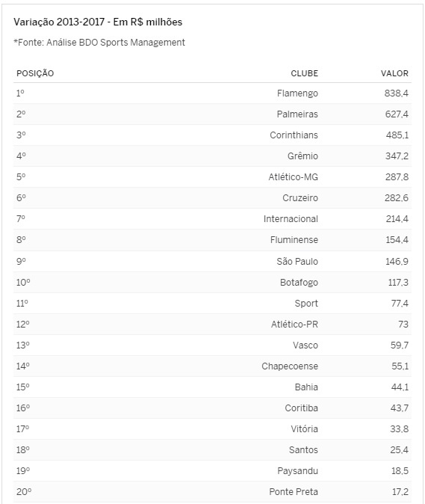Select the Sport club entry
This screenshot has width=425, height=504.
click(x=306, y=303)
